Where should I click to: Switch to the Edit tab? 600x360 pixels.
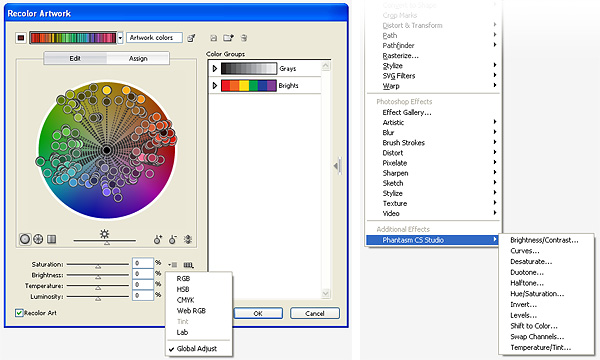pyautogui.click(x=75, y=58)
